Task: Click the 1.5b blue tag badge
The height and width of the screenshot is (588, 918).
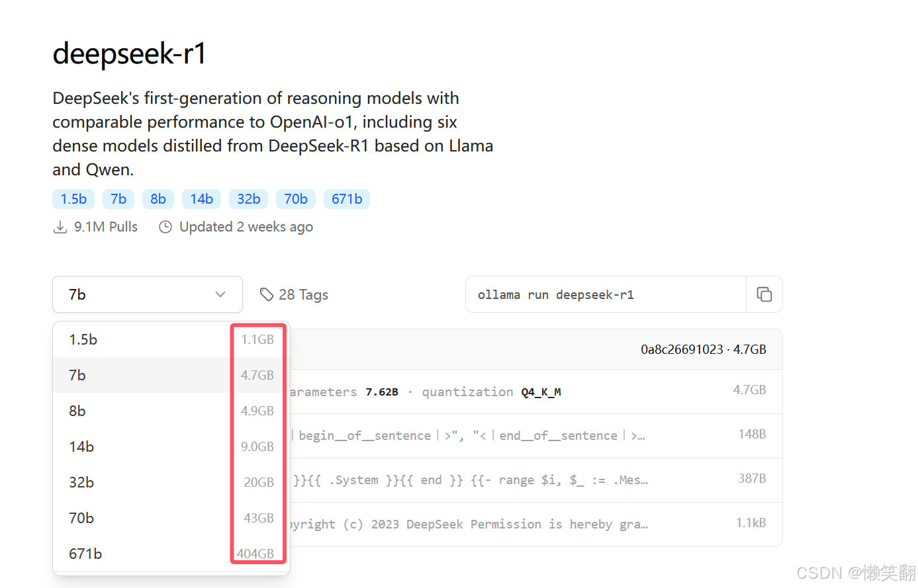Action: [73, 198]
